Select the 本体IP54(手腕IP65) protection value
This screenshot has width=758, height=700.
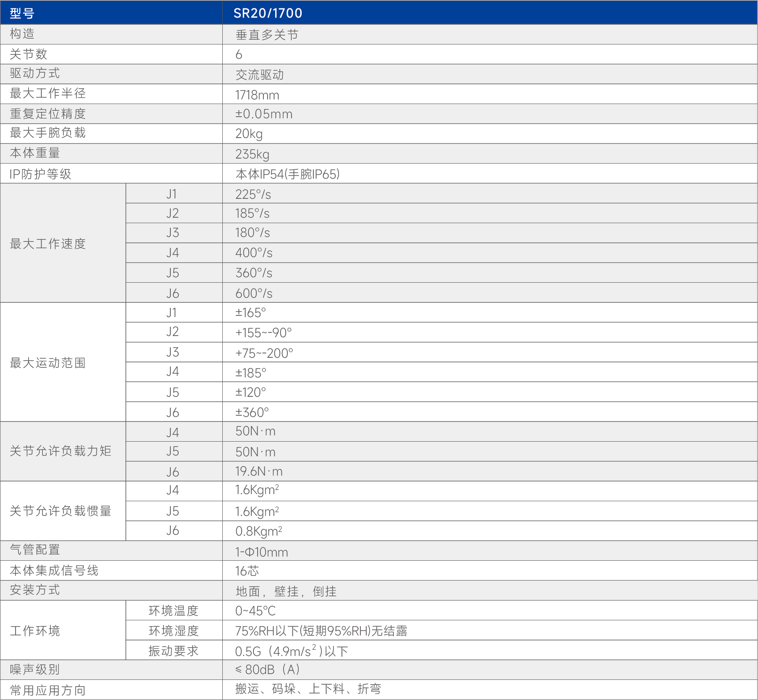(287, 174)
